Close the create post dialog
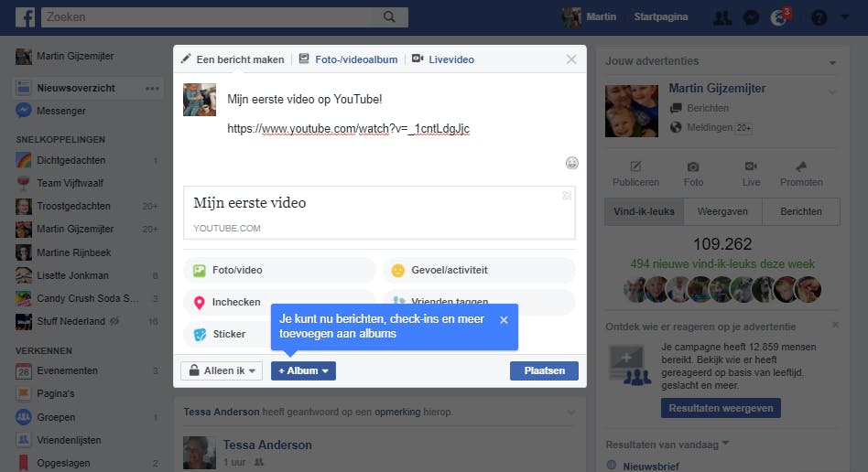The image size is (868, 472). pyautogui.click(x=571, y=59)
